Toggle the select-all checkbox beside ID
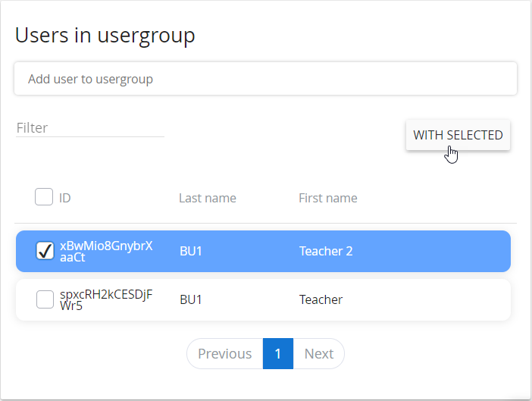Image resolution: width=532 pixels, height=401 pixels. pos(44,197)
